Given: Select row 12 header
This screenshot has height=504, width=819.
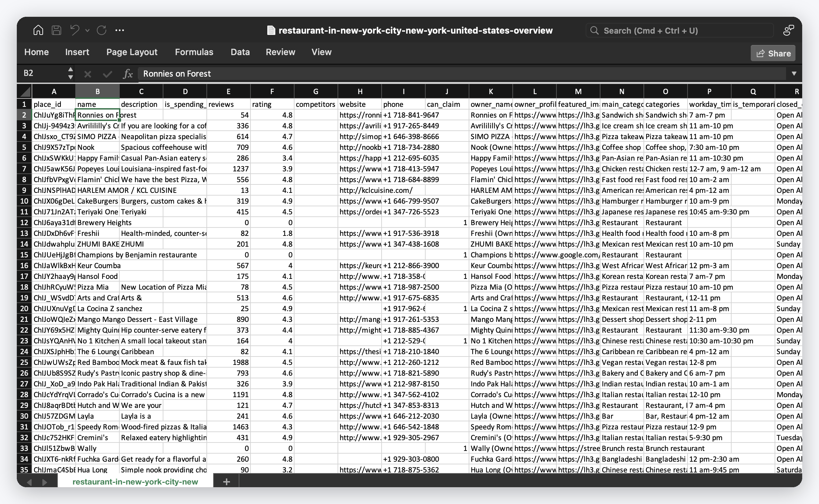Looking at the screenshot, I should coord(24,222).
